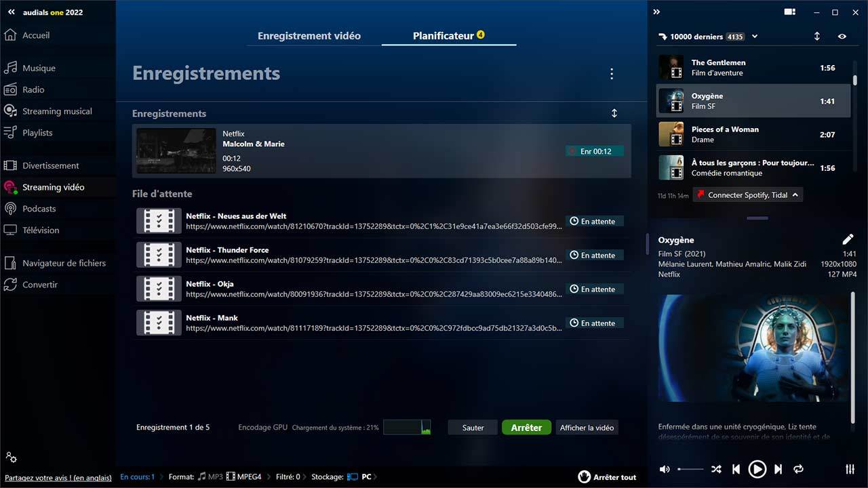Toggle sort order of Enregistrements list
Image resolution: width=868 pixels, height=488 pixels.
(614, 113)
